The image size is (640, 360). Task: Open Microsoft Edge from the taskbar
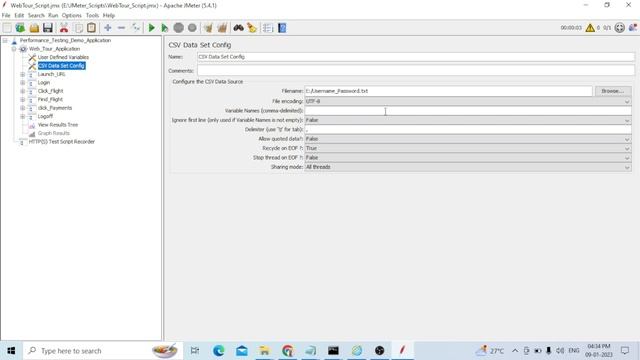(x=218, y=351)
